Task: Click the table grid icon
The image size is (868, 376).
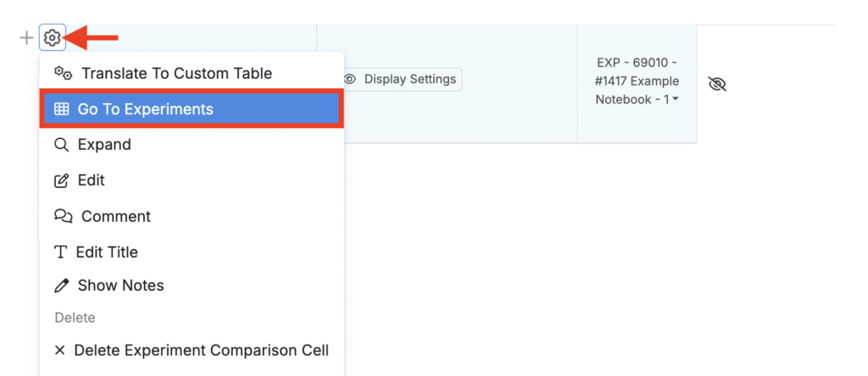Action: tap(61, 109)
